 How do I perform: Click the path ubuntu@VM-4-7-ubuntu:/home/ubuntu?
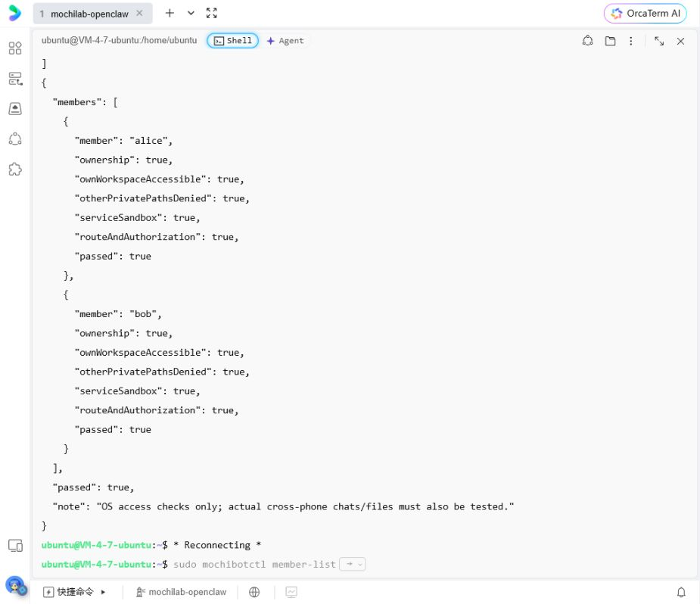(x=120, y=40)
